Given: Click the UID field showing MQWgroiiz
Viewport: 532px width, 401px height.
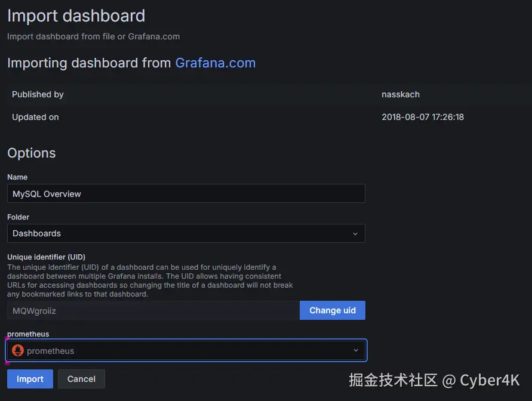Looking at the screenshot, I should [153, 310].
